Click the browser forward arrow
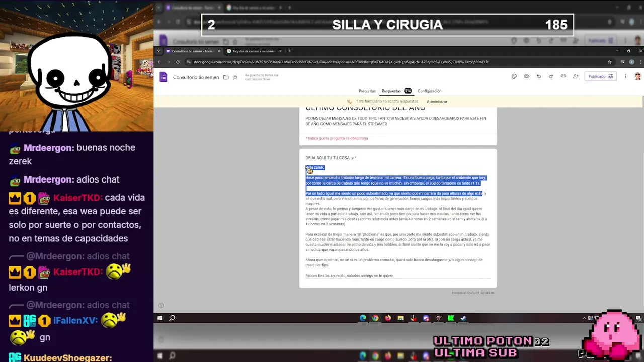The image size is (644, 362). pos(168,62)
